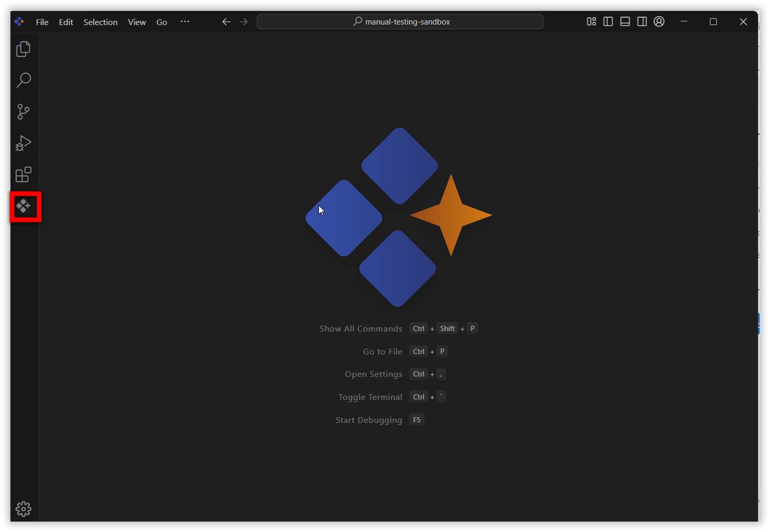
Task: Open the File menu
Action: (42, 22)
